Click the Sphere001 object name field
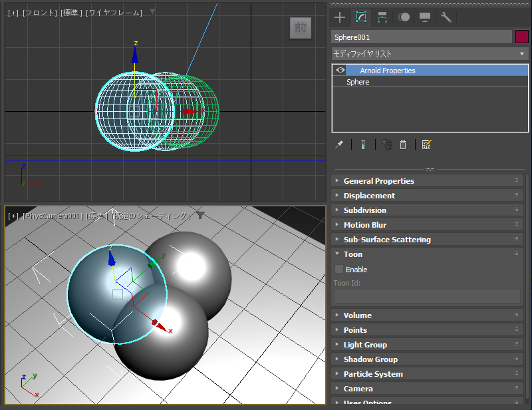The image size is (532, 410). pos(422,37)
